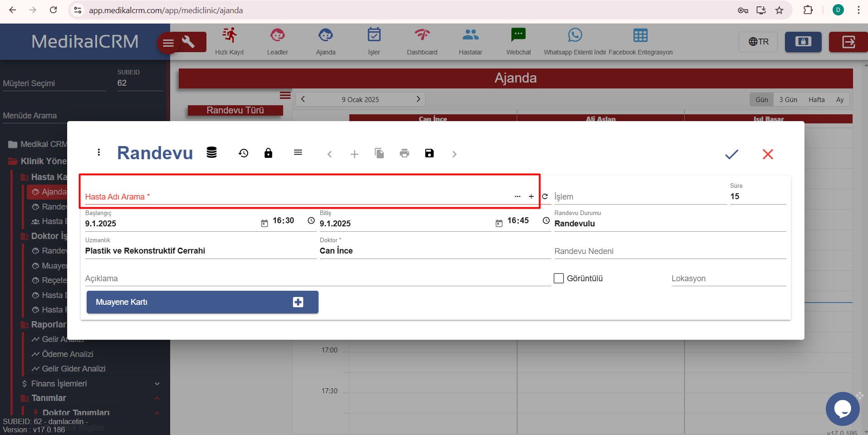Screen dimensions: 868x435
Task: Toggle the red hamburger sidebar button
Action: click(168, 43)
